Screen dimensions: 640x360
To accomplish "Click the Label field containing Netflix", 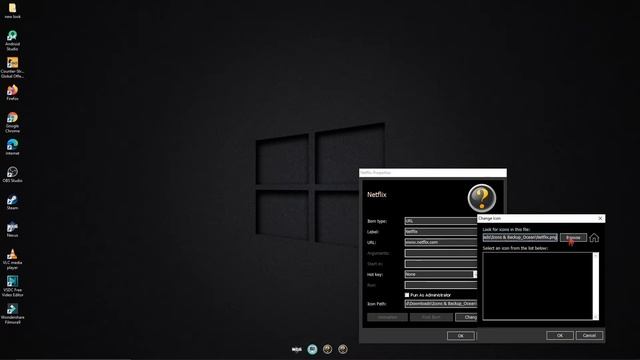I will tap(441, 231).
